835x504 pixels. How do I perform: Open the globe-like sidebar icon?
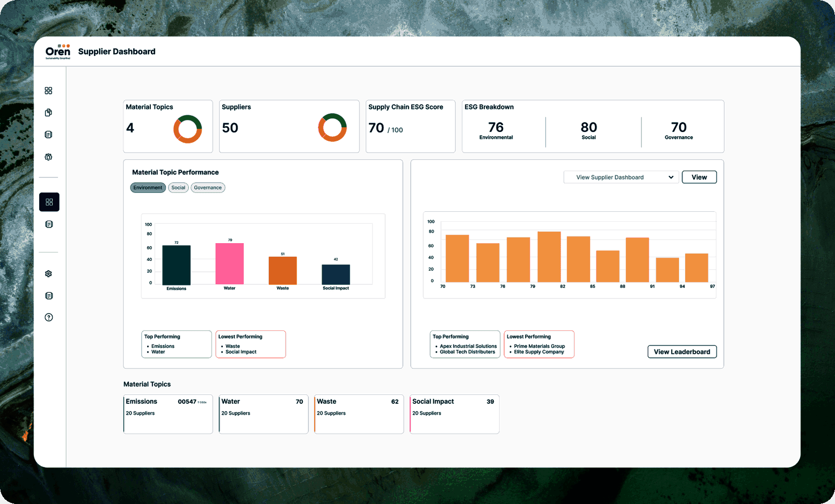[x=49, y=157]
